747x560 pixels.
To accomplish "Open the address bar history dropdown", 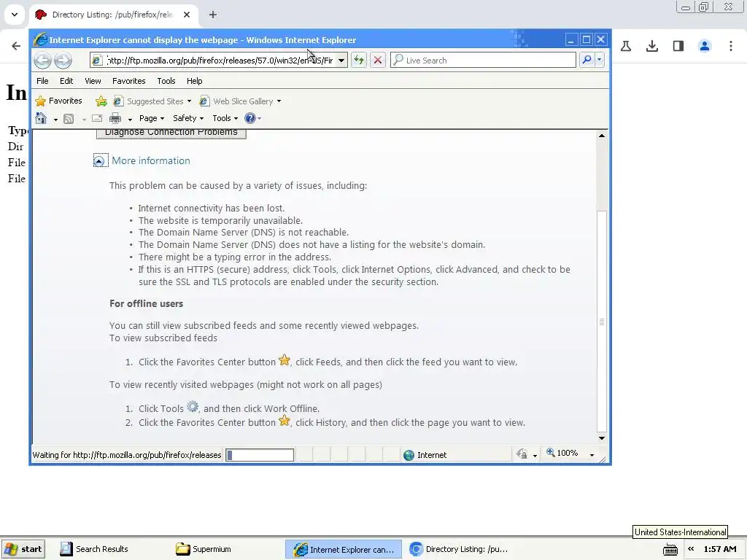I will [341, 61].
